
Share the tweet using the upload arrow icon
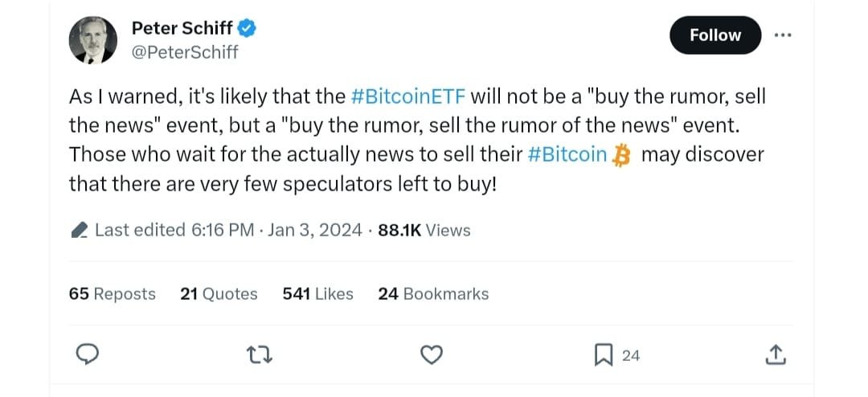pos(775,354)
